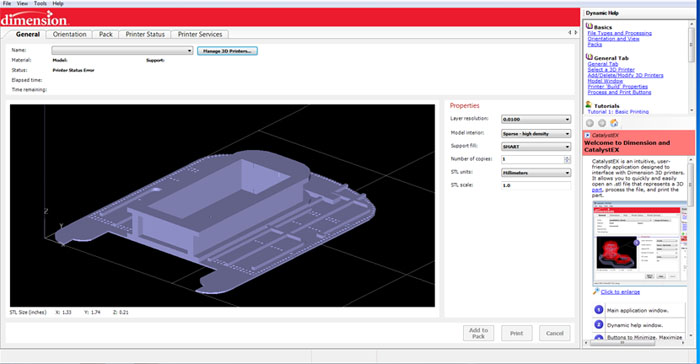Click the General Tab book icon in help

pyautogui.click(x=589, y=57)
